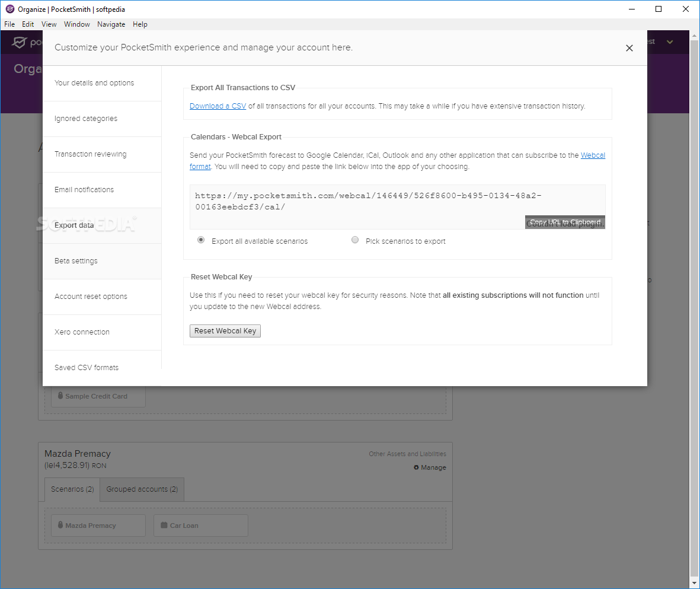Viewport: 700px width, 589px height.
Task: Click the PocketSmith logo icon in header
Action: 19,42
